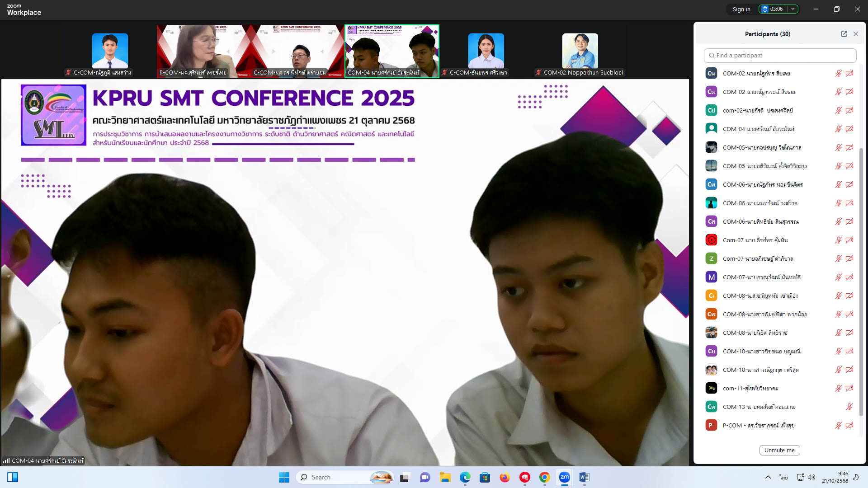The height and width of the screenshot is (488, 868).
Task: Click the Unmute me button
Action: tap(779, 450)
